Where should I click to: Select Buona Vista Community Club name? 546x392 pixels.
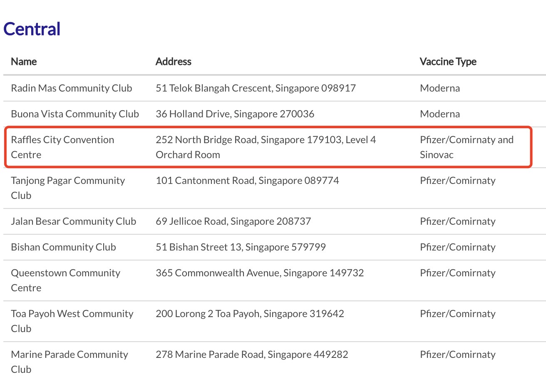(75, 114)
